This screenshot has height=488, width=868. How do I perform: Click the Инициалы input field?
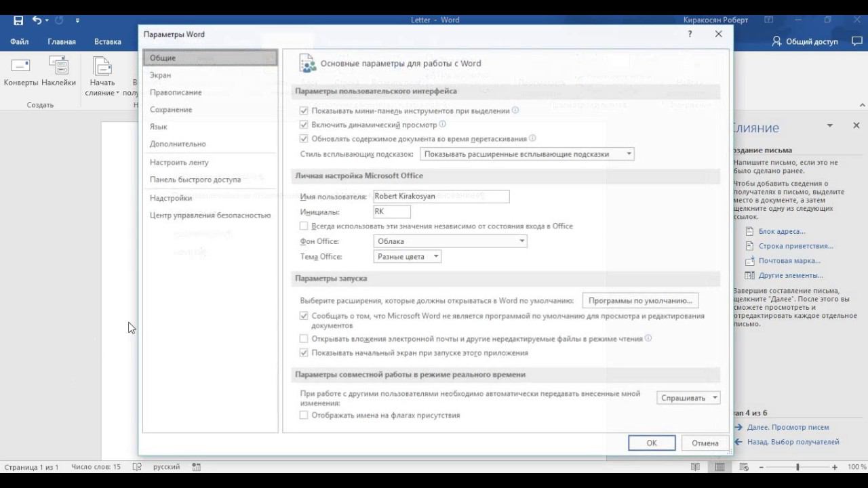(x=392, y=212)
